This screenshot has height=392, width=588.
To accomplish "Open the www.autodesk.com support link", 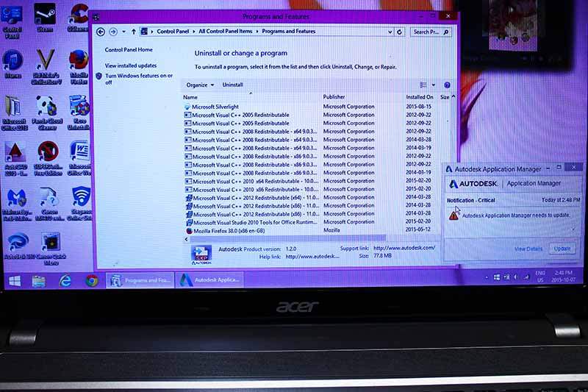I will [x=404, y=248].
